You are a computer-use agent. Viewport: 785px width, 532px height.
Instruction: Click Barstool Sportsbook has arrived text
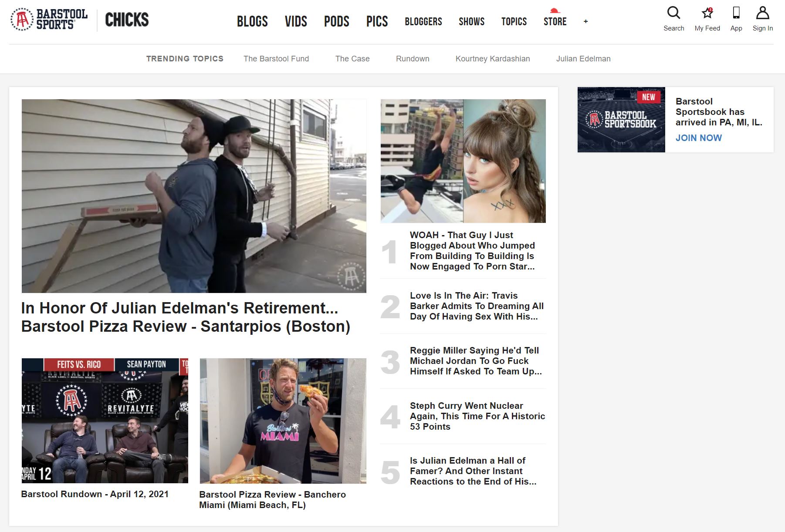click(719, 112)
